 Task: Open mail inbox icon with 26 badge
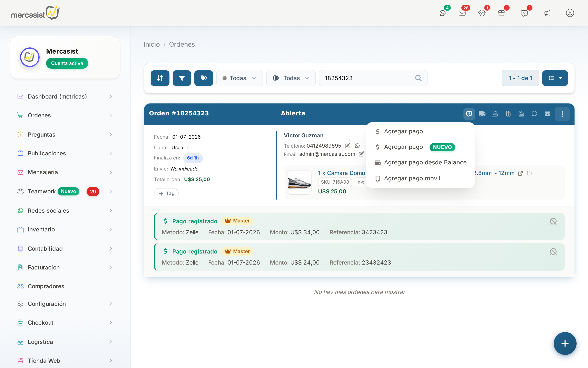462,13
